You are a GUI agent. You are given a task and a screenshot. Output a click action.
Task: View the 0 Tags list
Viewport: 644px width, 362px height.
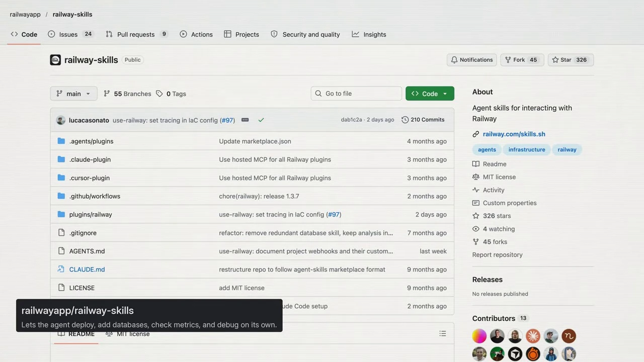coord(171,94)
